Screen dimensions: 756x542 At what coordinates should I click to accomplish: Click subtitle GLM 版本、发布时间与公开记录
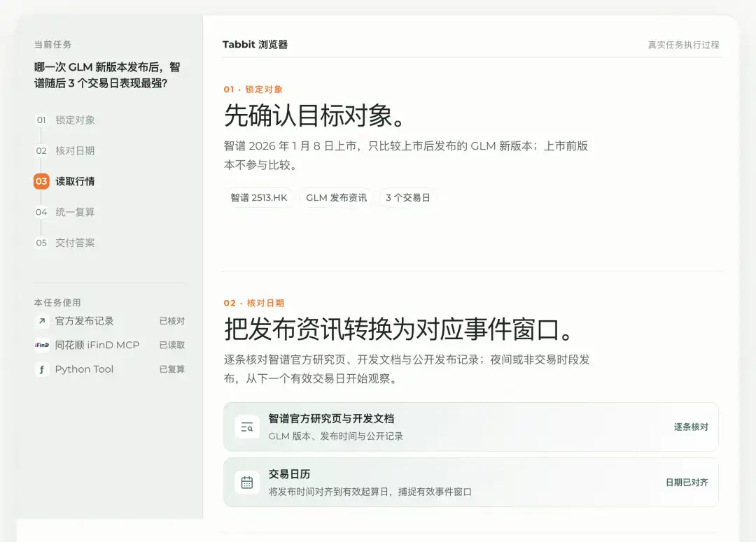335,436
